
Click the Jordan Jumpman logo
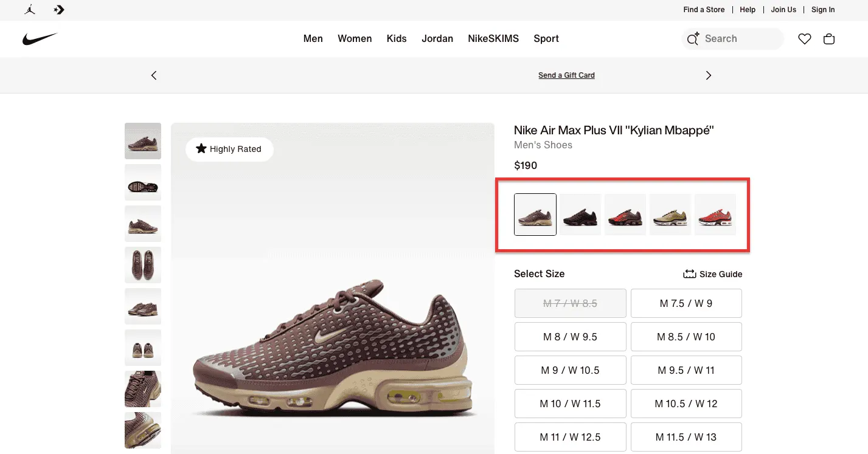pos(29,10)
